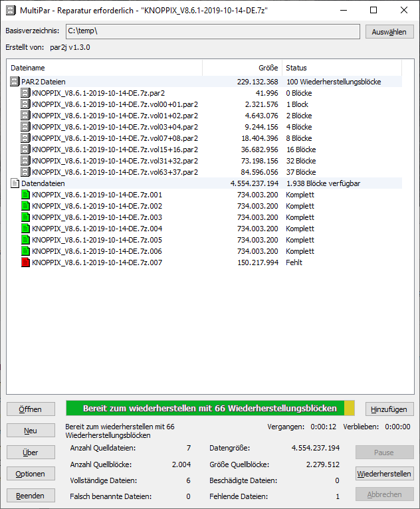Click '1.938 Blöcke verfügbar' status text
The image size is (420, 509).
point(323,183)
